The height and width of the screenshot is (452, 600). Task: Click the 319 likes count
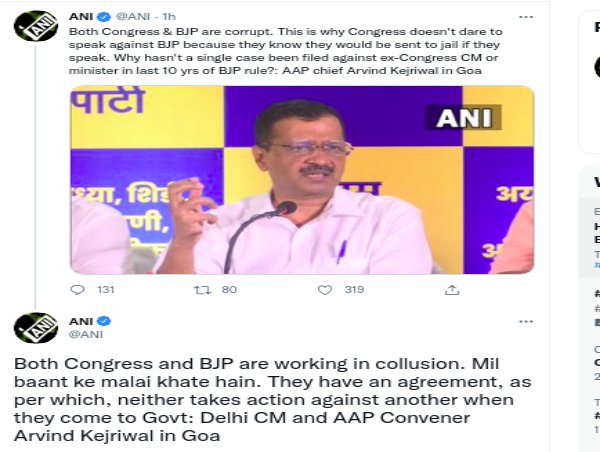(x=354, y=290)
